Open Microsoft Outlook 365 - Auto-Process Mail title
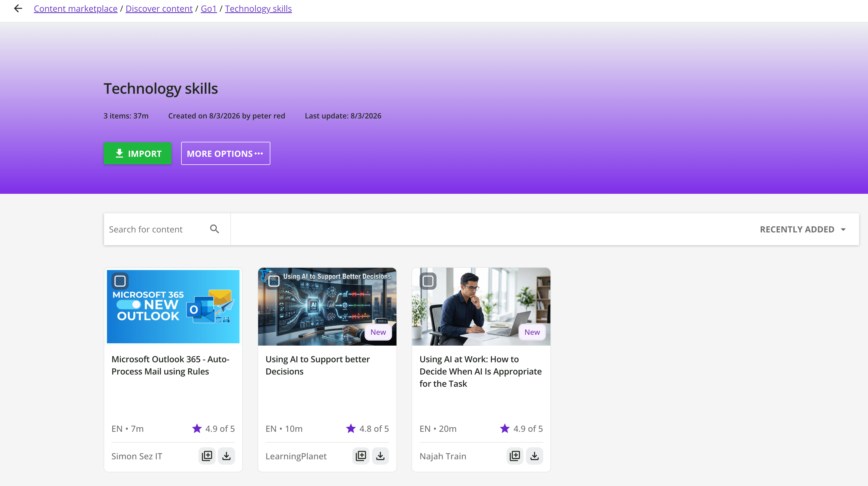The image size is (868, 486). (x=171, y=365)
